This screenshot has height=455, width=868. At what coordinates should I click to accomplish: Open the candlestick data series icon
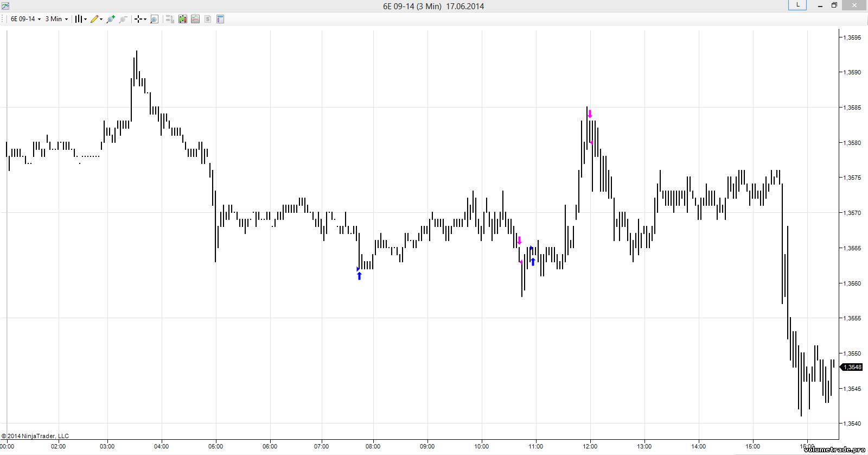coord(183,19)
